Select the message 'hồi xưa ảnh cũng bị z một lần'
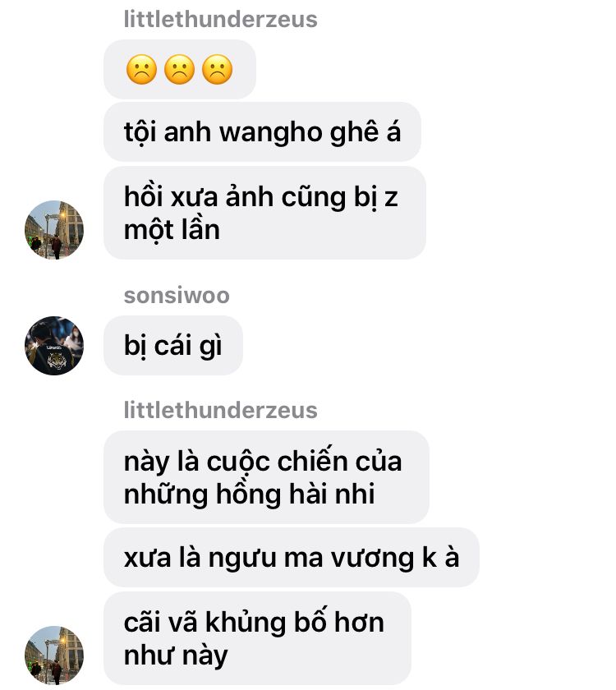Image resolution: width=616 pixels, height=690 pixels. coord(264,213)
